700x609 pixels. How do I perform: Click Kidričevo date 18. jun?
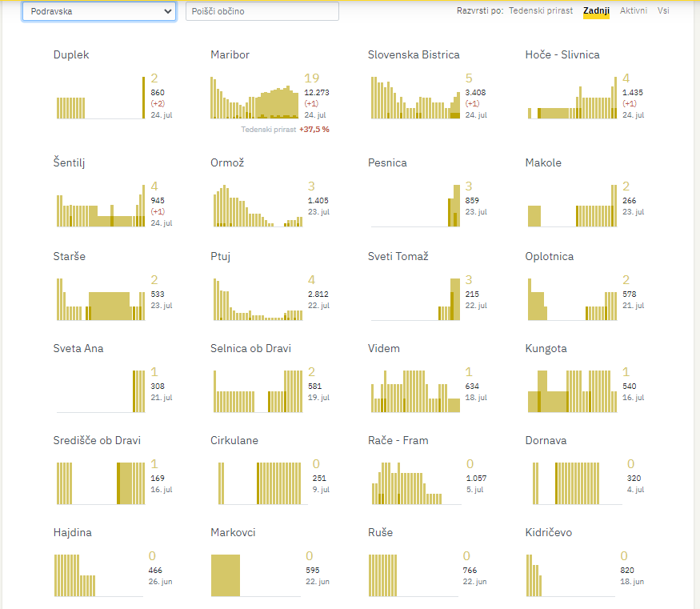(x=632, y=582)
